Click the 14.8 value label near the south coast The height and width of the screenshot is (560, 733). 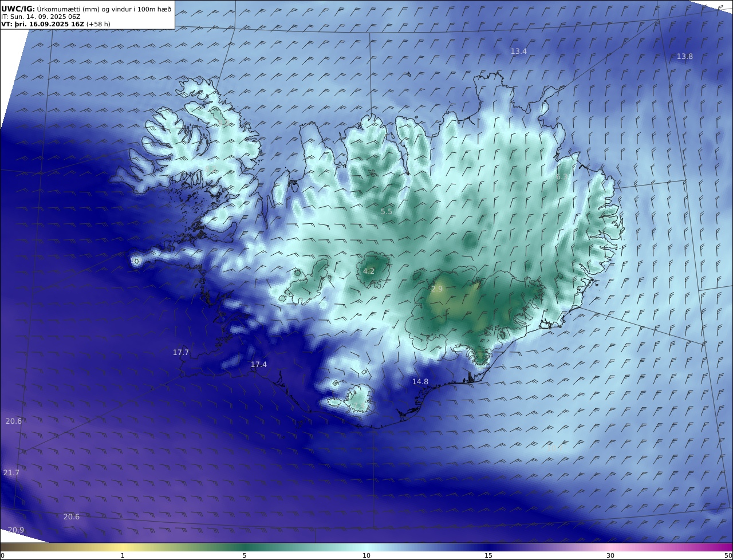420,382
